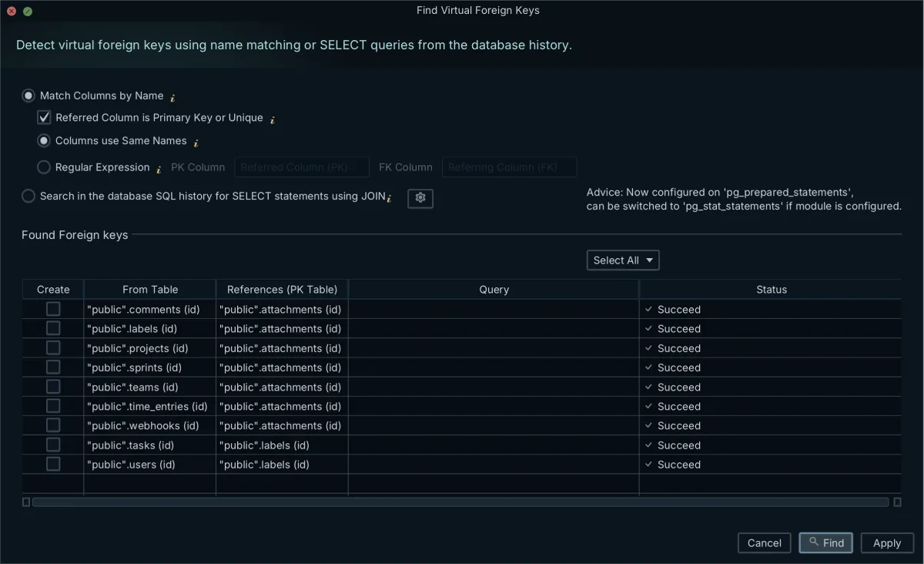Click the PK Column input field
This screenshot has height=564, width=924.
click(301, 167)
